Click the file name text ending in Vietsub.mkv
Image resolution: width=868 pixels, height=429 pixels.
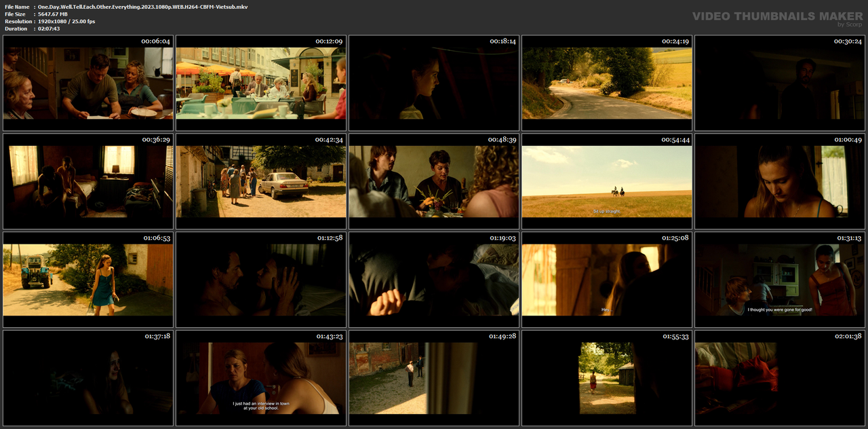(142, 6)
